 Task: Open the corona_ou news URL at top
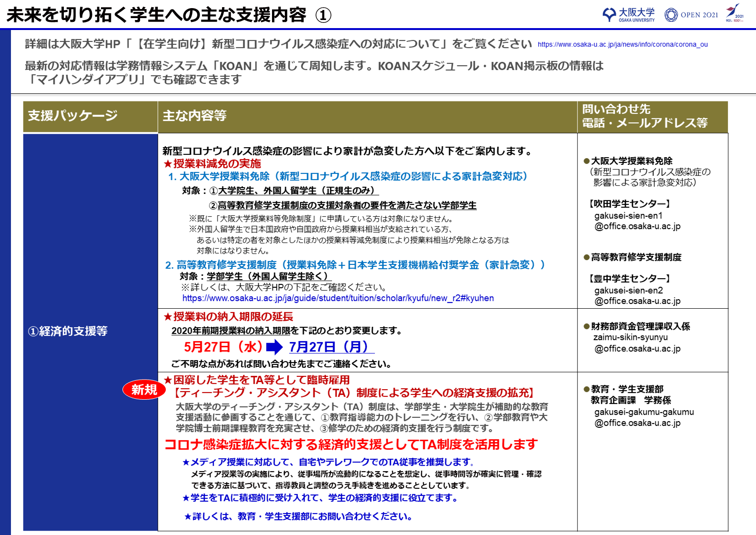622,44
